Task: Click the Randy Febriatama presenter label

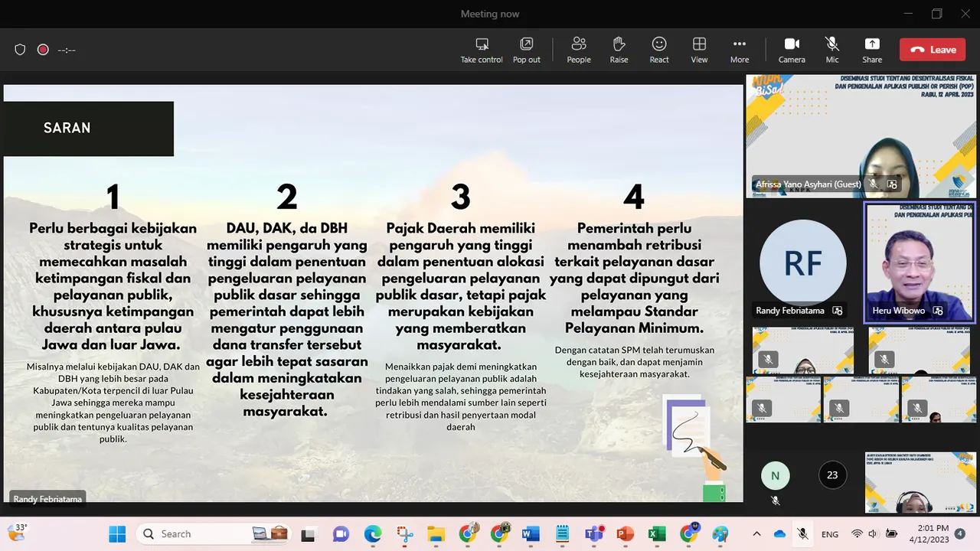Action: pos(47,499)
